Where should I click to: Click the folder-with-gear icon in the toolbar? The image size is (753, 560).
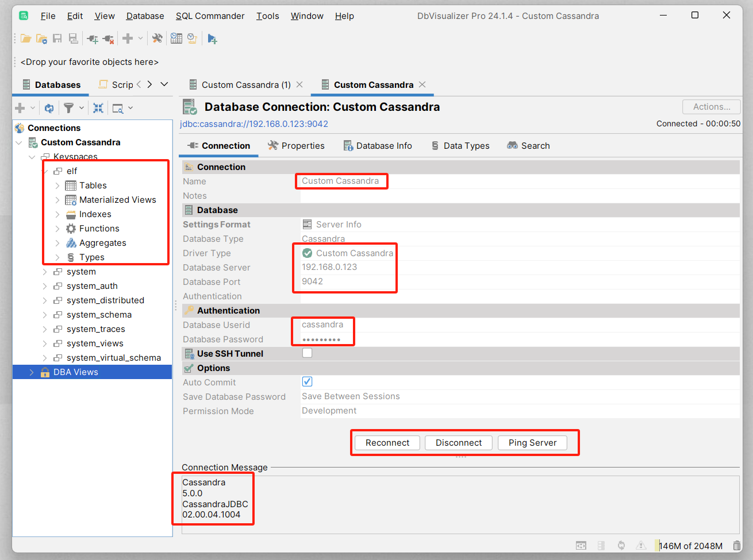[x=41, y=38]
